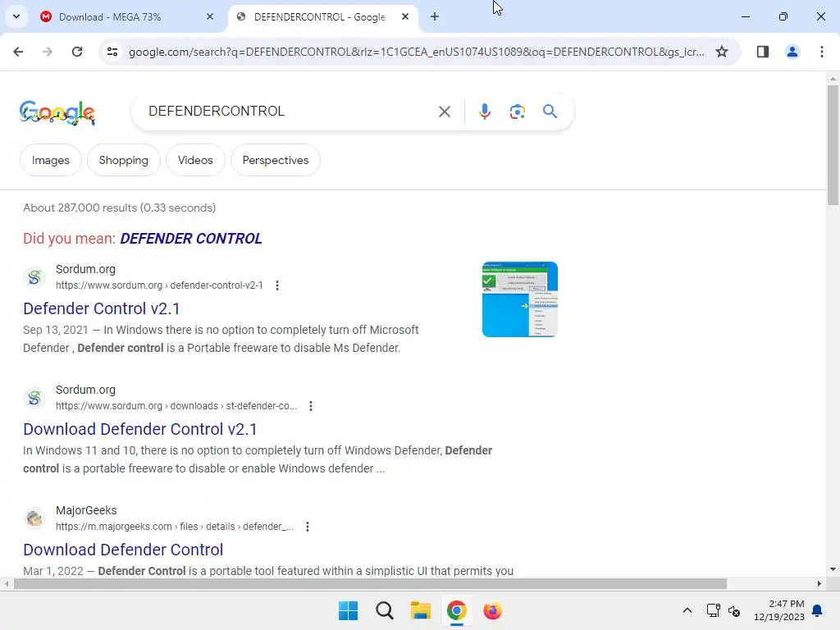Close the DEFENDERCONTROL Google tab
Viewport: 840px width, 630px height.
pyautogui.click(x=405, y=16)
